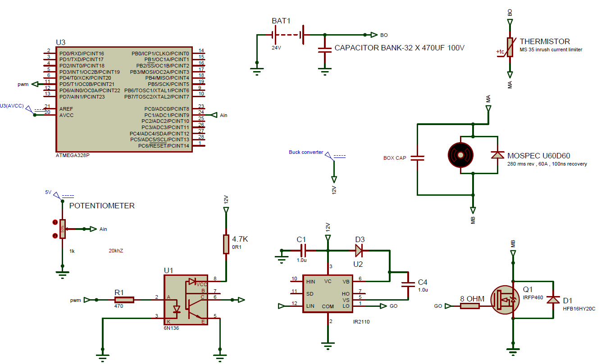
Task: Click the DC motor symbol
Action: (x=460, y=155)
